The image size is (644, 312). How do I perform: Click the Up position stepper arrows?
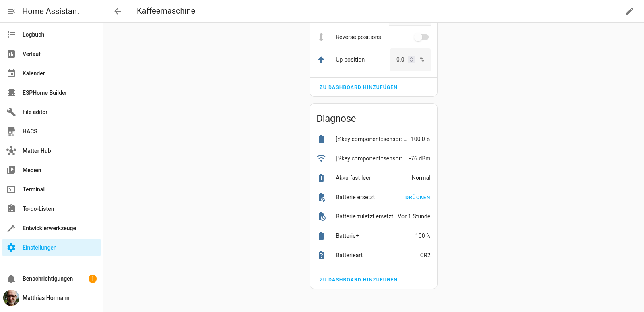pyautogui.click(x=411, y=60)
